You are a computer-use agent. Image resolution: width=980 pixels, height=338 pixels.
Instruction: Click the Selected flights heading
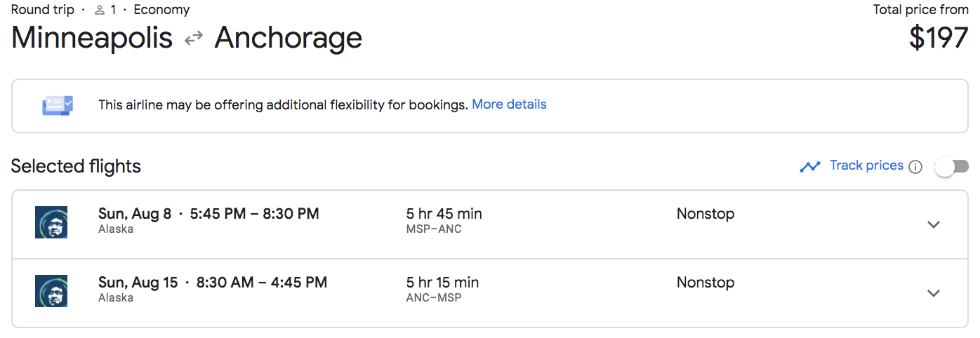point(76,166)
